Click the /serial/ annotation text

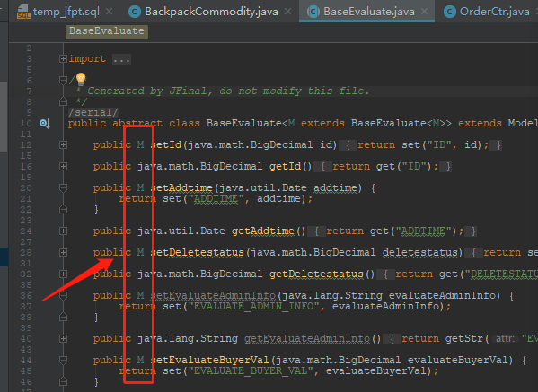click(93, 112)
